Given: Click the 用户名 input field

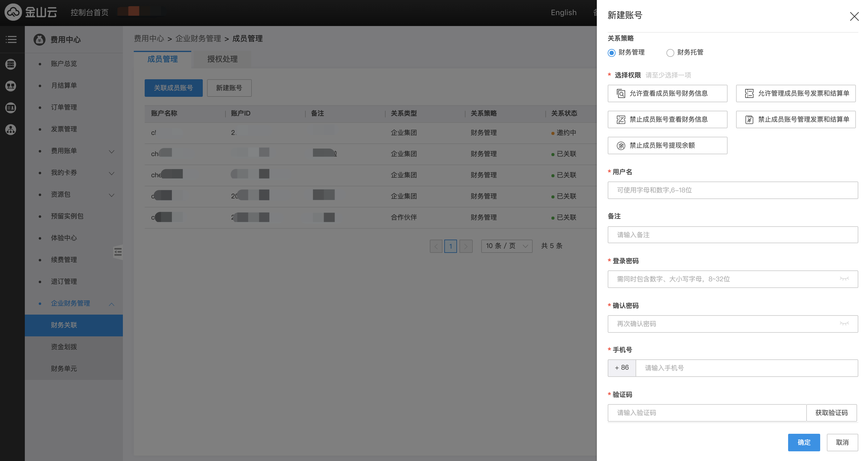Looking at the screenshot, I should tap(732, 190).
